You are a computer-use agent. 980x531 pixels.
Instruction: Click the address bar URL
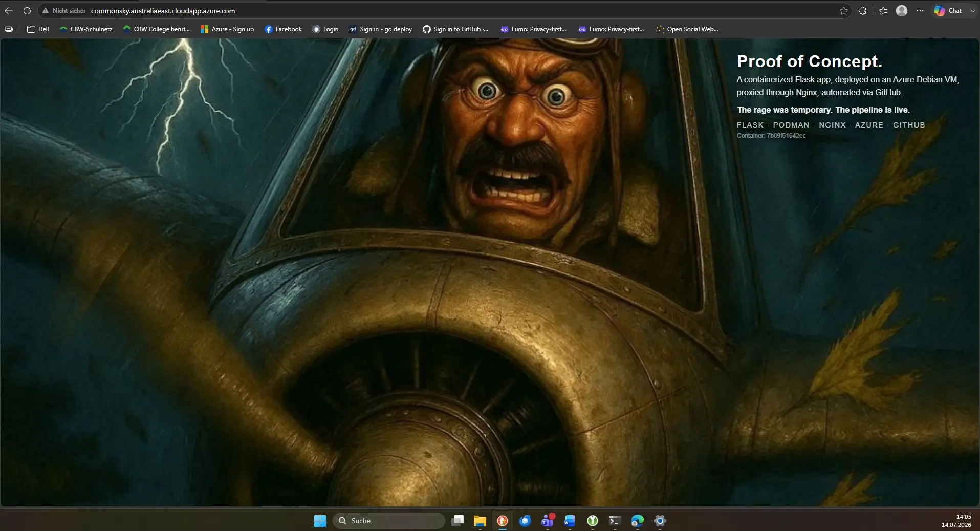pos(163,11)
